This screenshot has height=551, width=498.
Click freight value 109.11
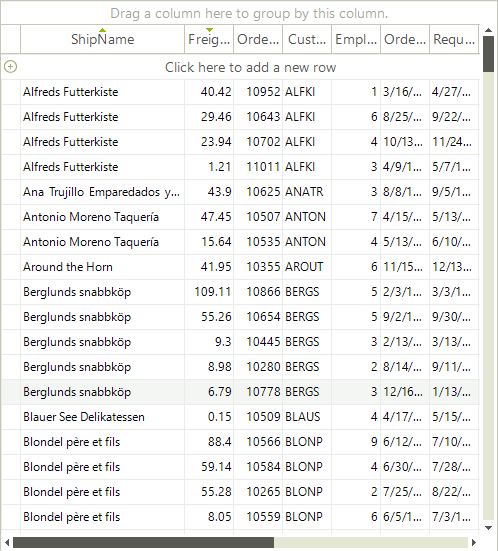(213, 292)
